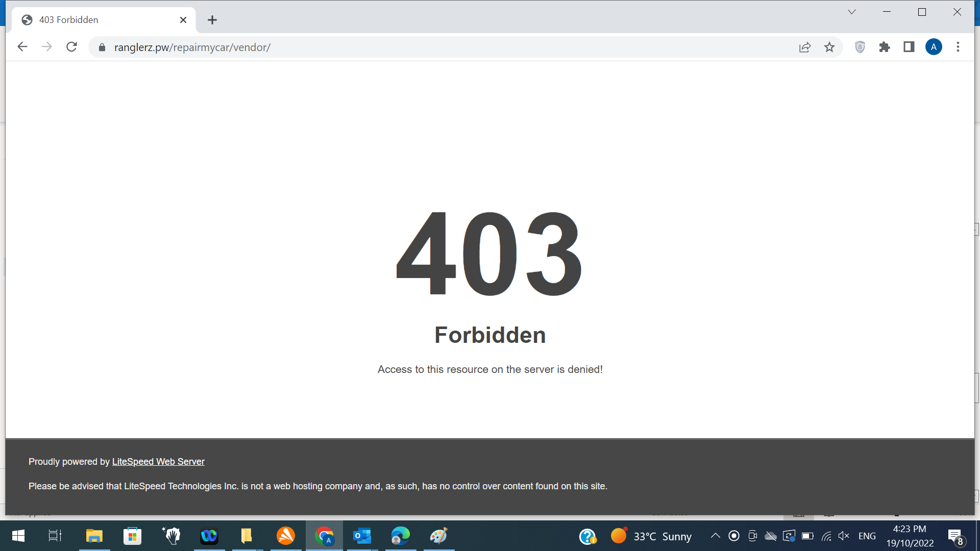Image resolution: width=980 pixels, height=551 pixels.
Task: Open the shield extension icon
Action: click(x=860, y=47)
